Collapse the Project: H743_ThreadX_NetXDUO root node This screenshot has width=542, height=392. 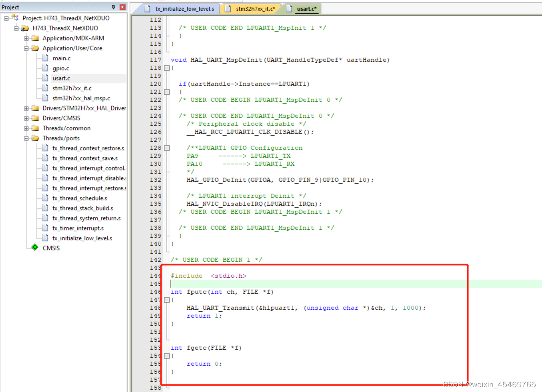coord(6,18)
